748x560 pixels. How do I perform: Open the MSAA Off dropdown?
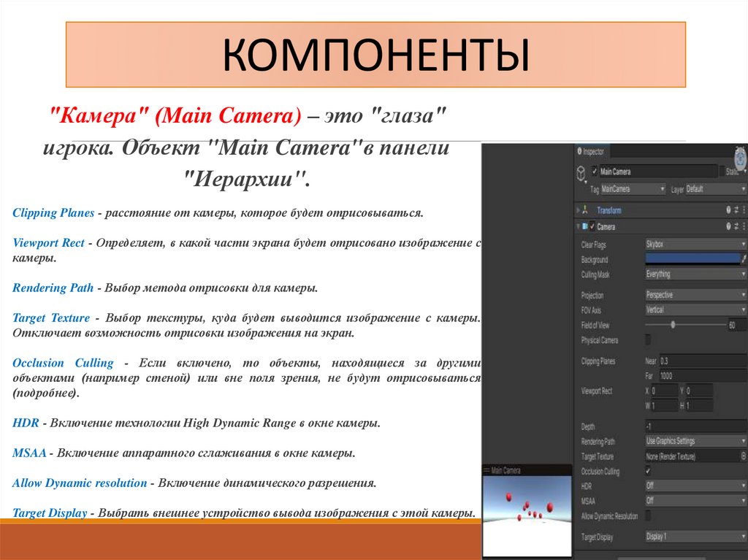(x=695, y=500)
